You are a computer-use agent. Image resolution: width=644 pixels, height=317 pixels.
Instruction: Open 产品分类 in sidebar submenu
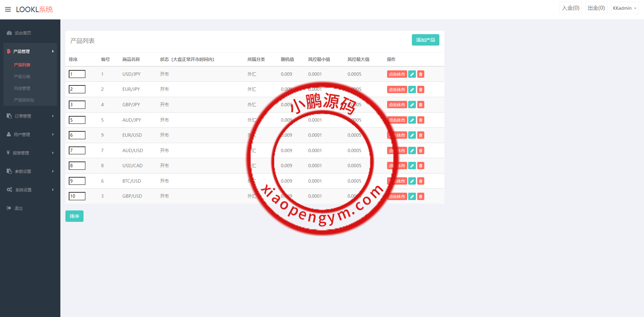point(22,77)
